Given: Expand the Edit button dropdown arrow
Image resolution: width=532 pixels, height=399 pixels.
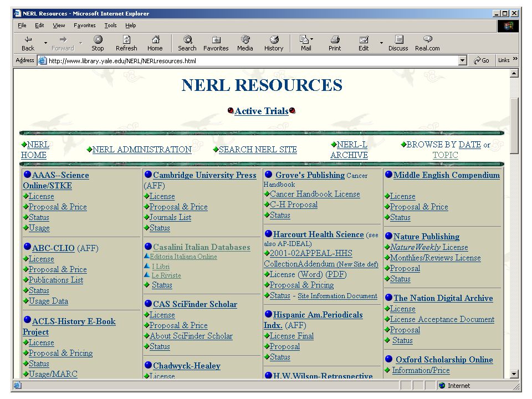Looking at the screenshot, I should click(x=381, y=43).
